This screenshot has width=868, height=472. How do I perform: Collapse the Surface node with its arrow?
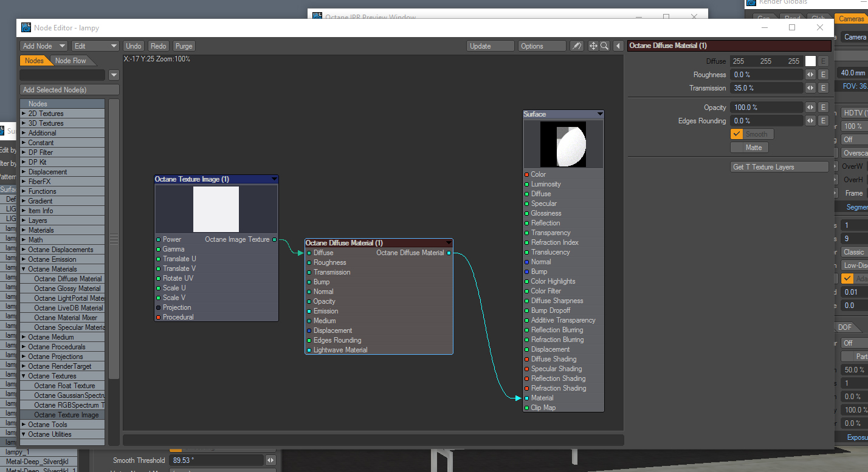click(600, 114)
